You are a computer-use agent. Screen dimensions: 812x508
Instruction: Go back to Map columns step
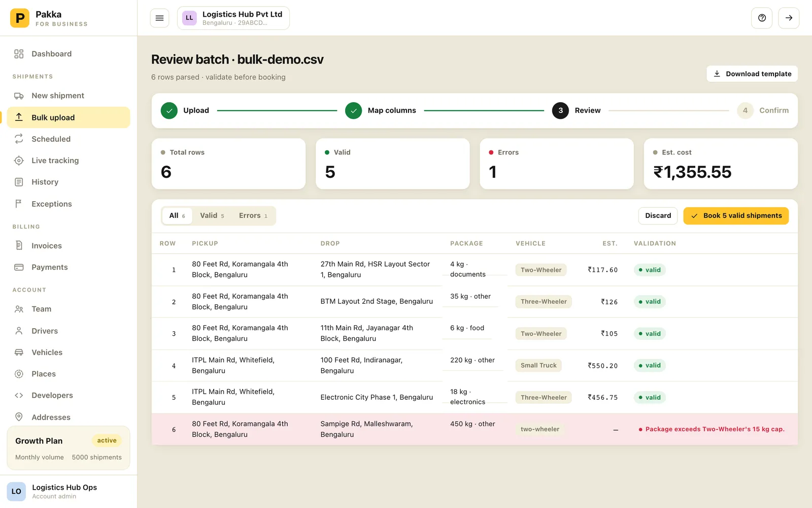381,110
